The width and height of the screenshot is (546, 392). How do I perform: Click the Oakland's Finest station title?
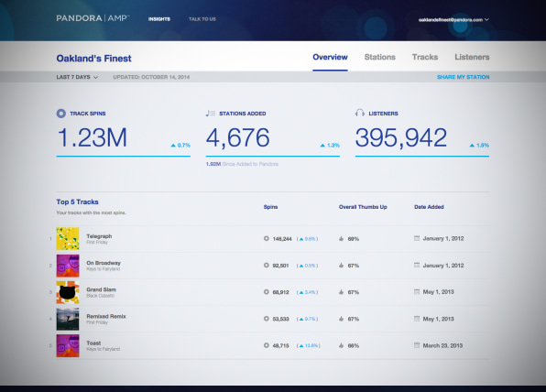94,58
